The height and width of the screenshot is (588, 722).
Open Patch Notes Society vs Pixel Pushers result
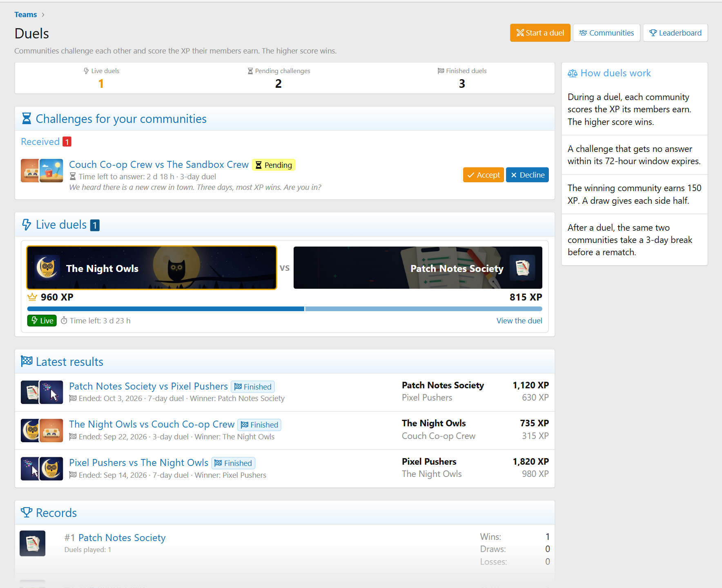pos(148,386)
